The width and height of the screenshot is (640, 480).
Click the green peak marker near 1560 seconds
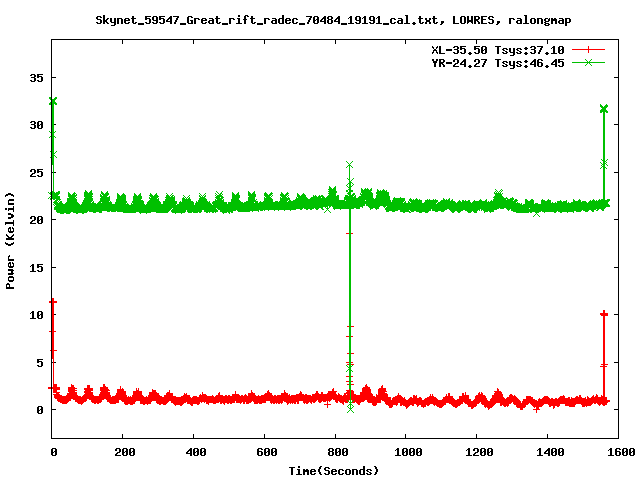(x=604, y=109)
